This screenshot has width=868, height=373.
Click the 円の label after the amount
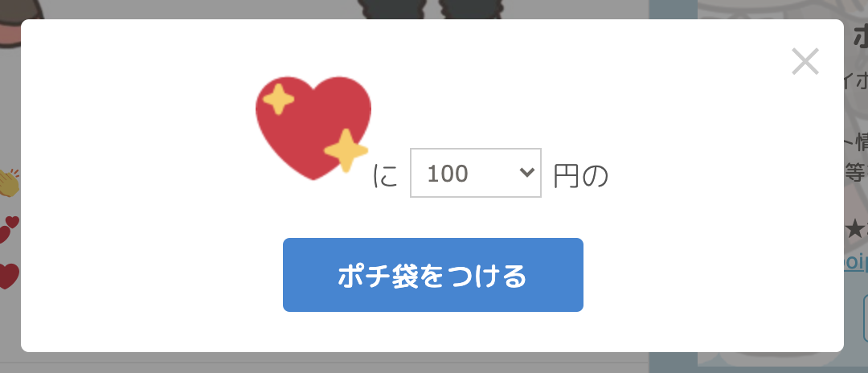[x=580, y=176]
